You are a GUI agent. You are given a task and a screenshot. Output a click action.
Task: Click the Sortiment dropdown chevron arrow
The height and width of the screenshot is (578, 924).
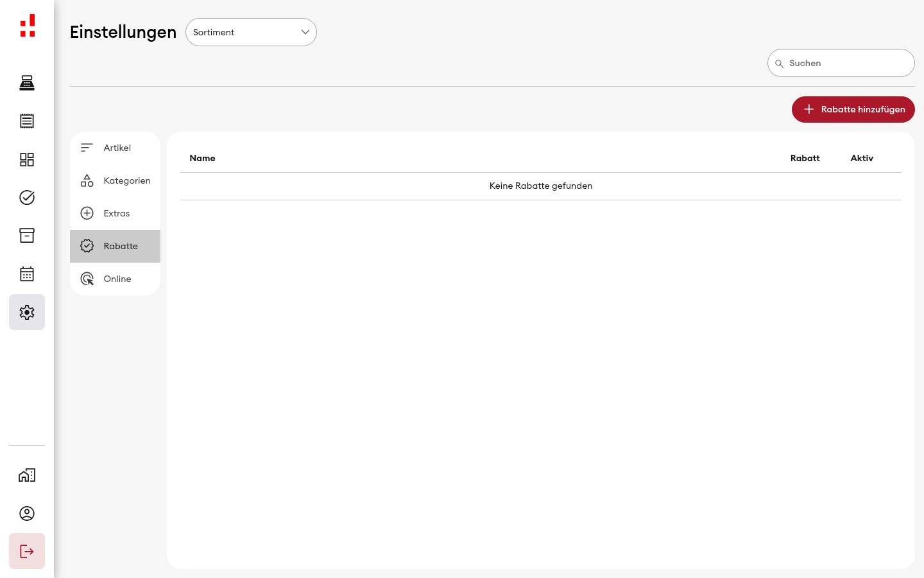305,32
